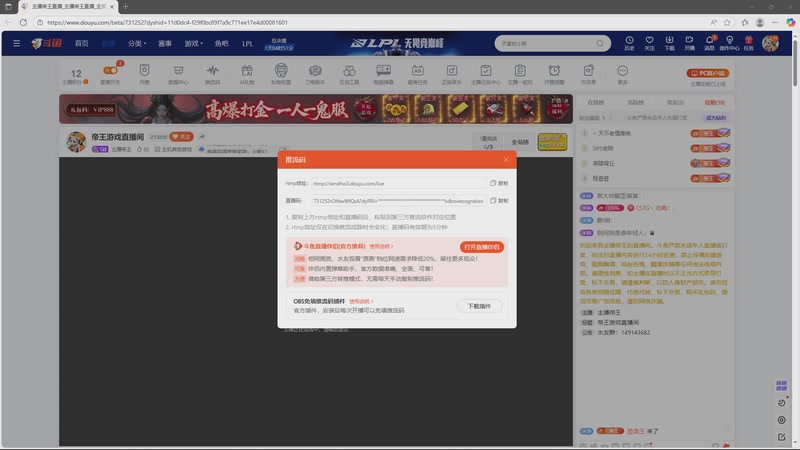Click the Douyu 斗鱼 logo
The width and height of the screenshot is (800, 450).
(46, 43)
